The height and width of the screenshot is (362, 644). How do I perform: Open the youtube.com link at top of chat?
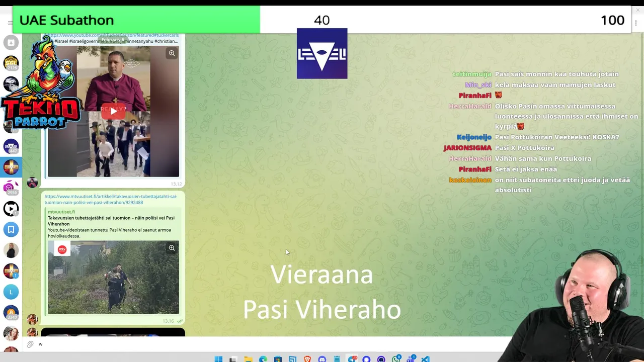pos(113,35)
